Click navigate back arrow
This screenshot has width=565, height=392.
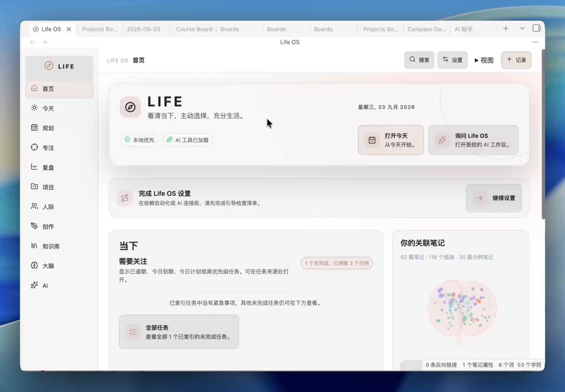[32, 42]
